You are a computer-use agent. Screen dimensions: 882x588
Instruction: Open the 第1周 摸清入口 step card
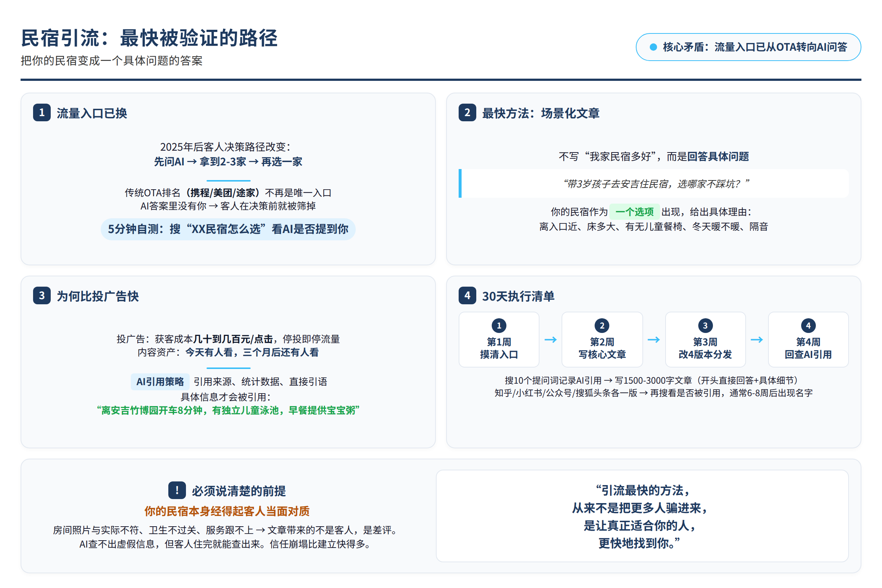coord(499,339)
